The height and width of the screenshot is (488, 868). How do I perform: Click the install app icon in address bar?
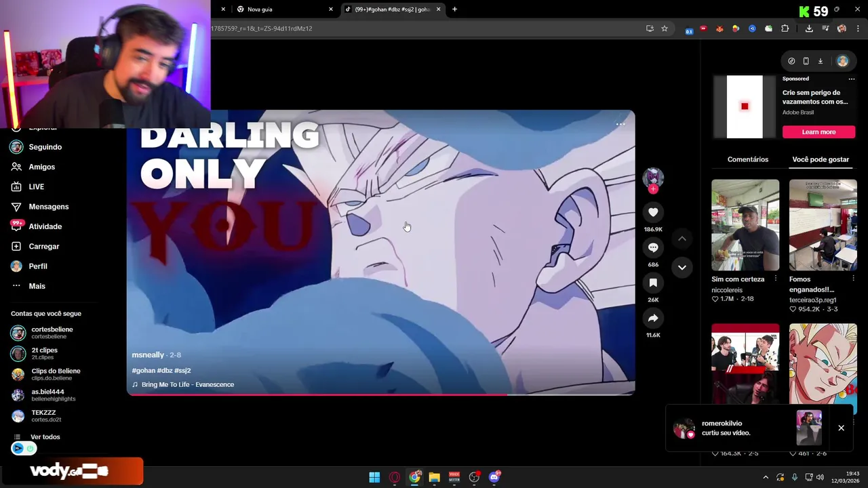pyautogui.click(x=650, y=28)
